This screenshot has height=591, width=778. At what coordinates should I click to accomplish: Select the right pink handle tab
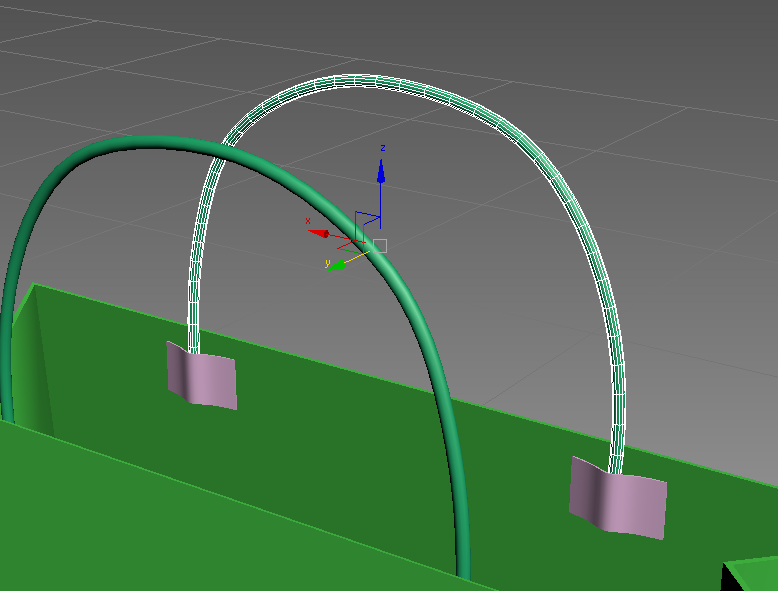(x=617, y=498)
